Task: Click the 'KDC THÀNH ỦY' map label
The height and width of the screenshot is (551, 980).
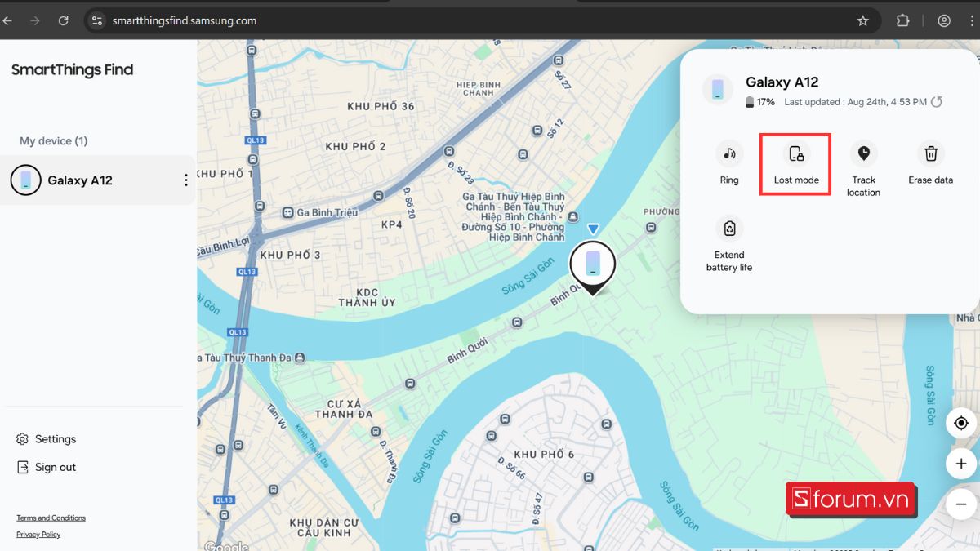Action: tap(367, 297)
